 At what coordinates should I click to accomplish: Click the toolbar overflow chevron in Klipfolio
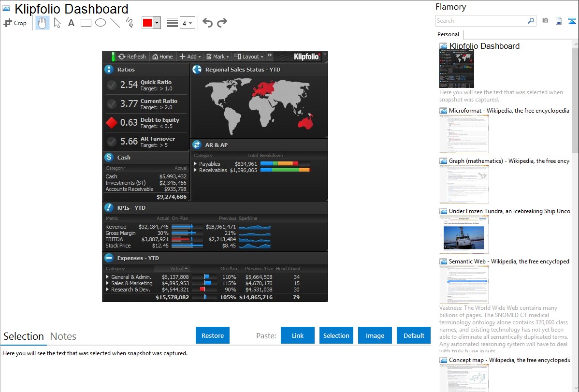[x=270, y=56]
